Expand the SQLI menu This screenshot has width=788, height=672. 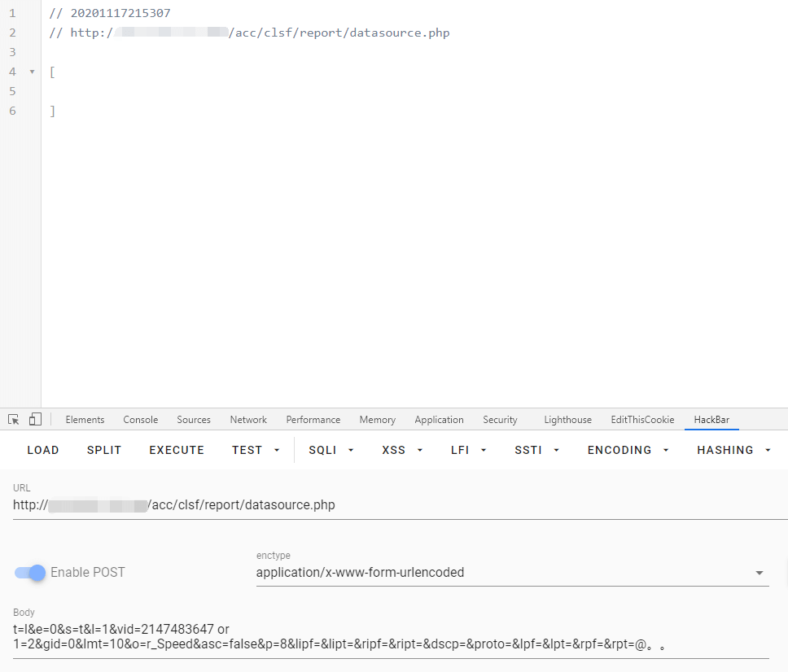[x=331, y=450]
